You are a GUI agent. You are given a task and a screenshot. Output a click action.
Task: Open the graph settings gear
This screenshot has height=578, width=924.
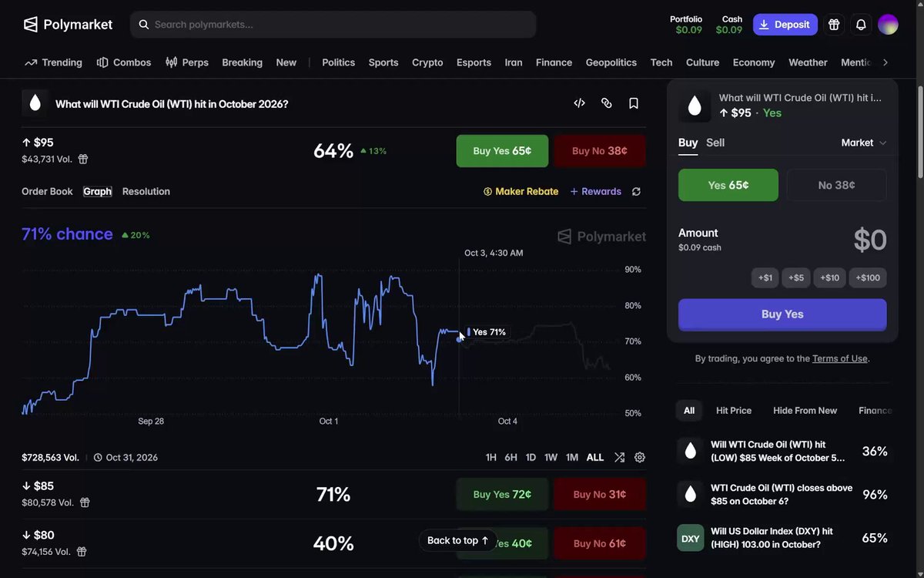point(640,457)
